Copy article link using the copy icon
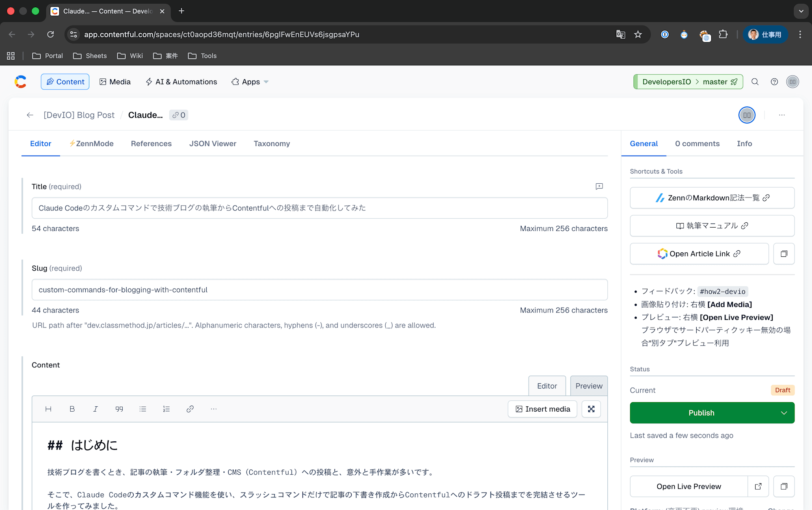Viewport: 812px width, 510px height. coord(784,254)
